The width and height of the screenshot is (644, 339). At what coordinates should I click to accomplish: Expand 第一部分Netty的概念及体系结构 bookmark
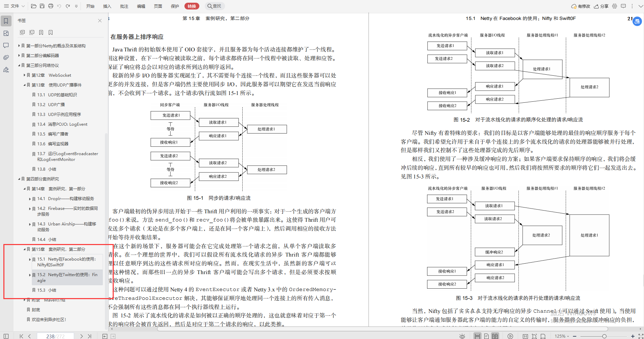point(19,46)
